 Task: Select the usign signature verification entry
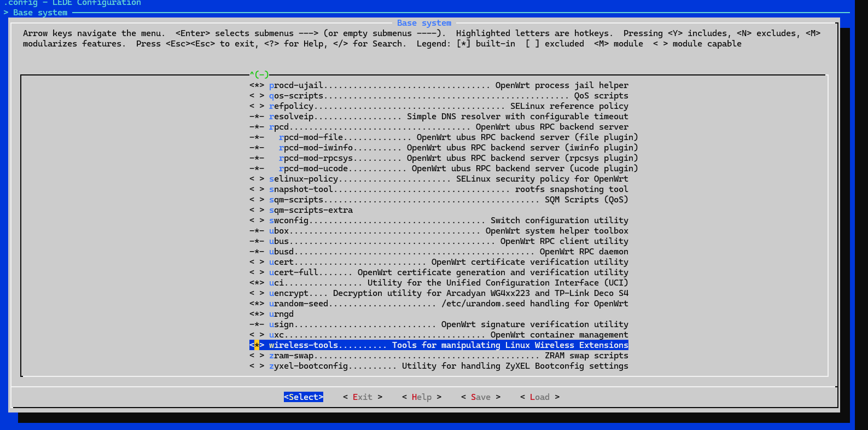point(439,324)
